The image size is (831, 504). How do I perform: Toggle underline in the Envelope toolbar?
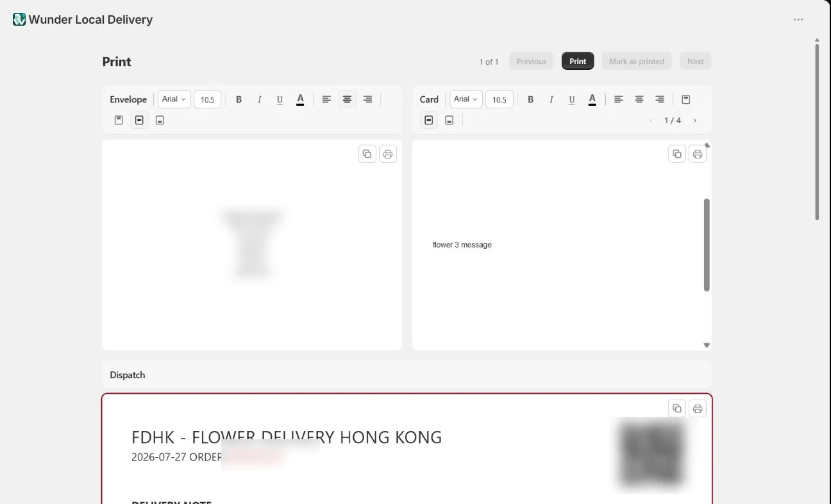(x=280, y=99)
